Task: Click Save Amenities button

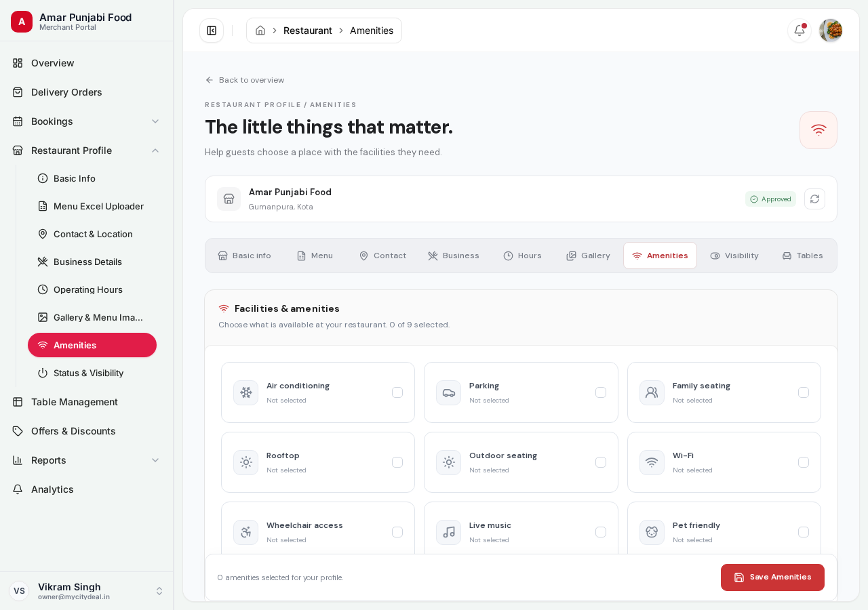Action: pos(772,577)
